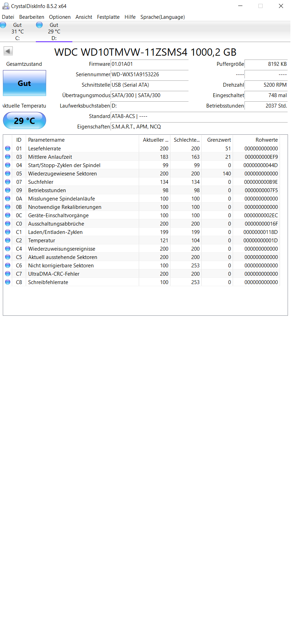Click raw value 0000000002EC
This screenshot has width=297, height=644.
pyautogui.click(x=261, y=215)
